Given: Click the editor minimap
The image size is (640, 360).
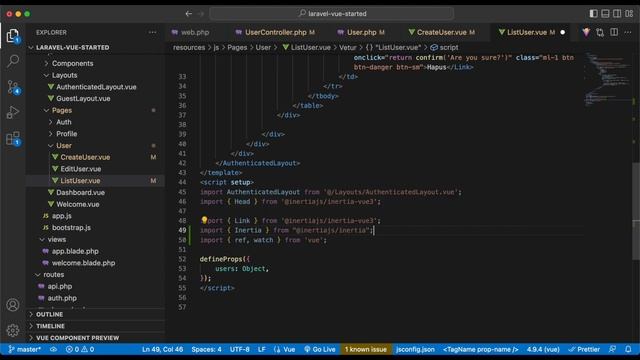Looking at the screenshot, I should 607,80.
